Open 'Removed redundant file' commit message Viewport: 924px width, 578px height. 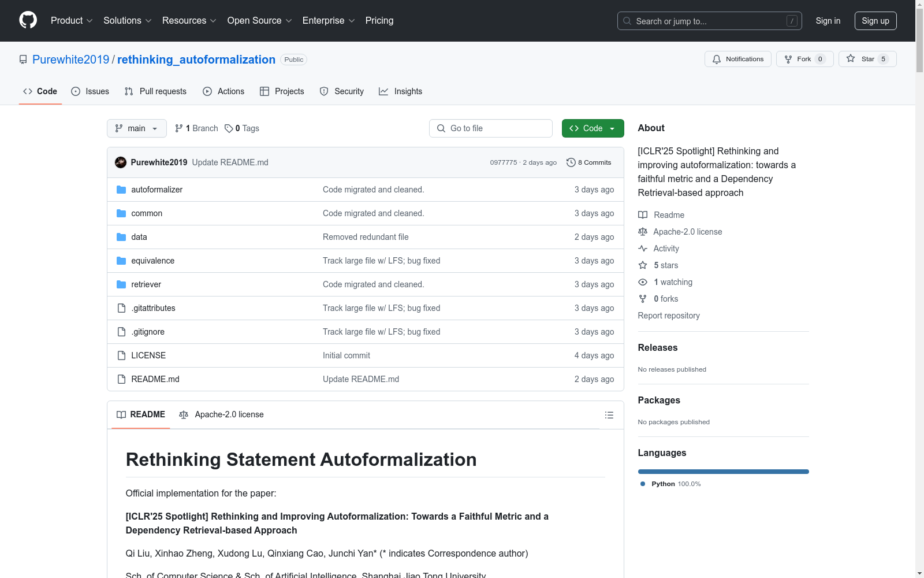[x=366, y=237]
